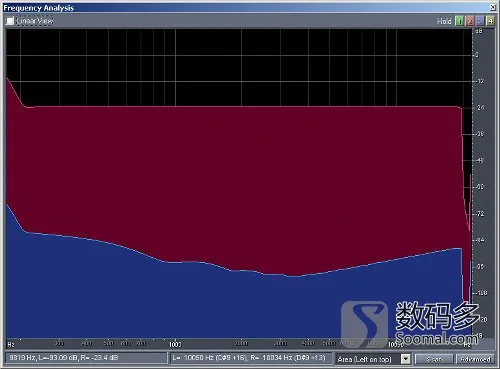
Task: Click the Scan button
Action: 434,359
